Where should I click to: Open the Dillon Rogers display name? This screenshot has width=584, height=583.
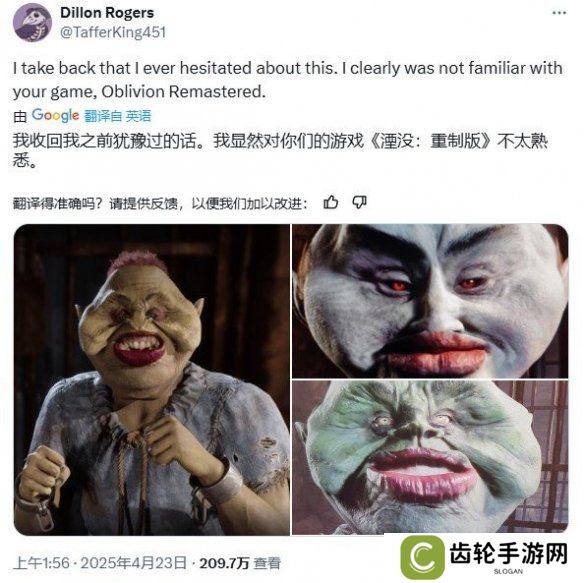[107, 13]
